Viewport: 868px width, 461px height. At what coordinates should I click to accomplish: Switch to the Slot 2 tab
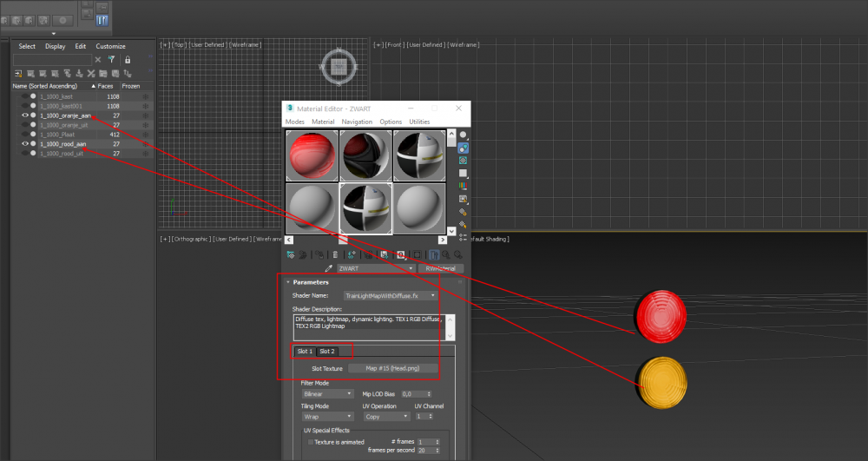pyautogui.click(x=326, y=352)
